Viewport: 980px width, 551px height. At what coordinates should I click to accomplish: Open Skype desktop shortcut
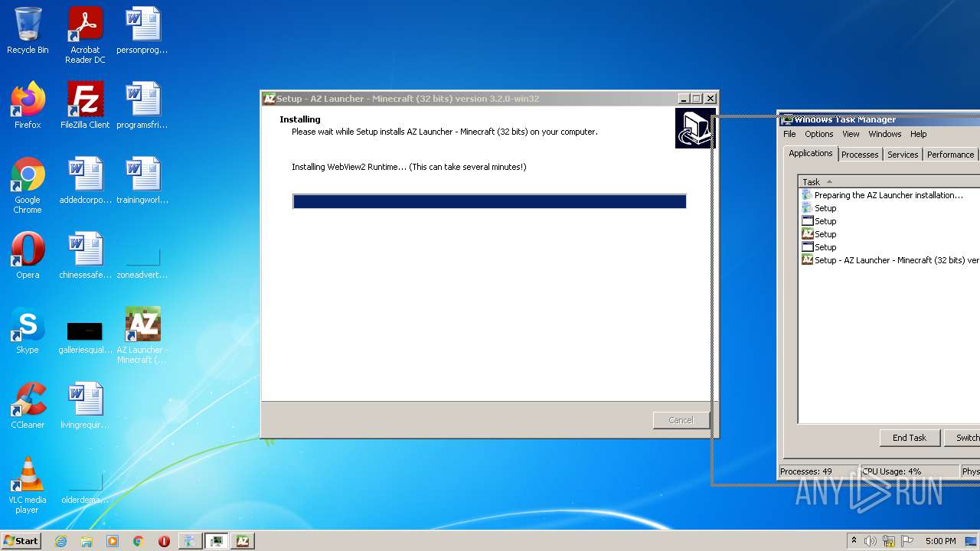click(x=28, y=331)
